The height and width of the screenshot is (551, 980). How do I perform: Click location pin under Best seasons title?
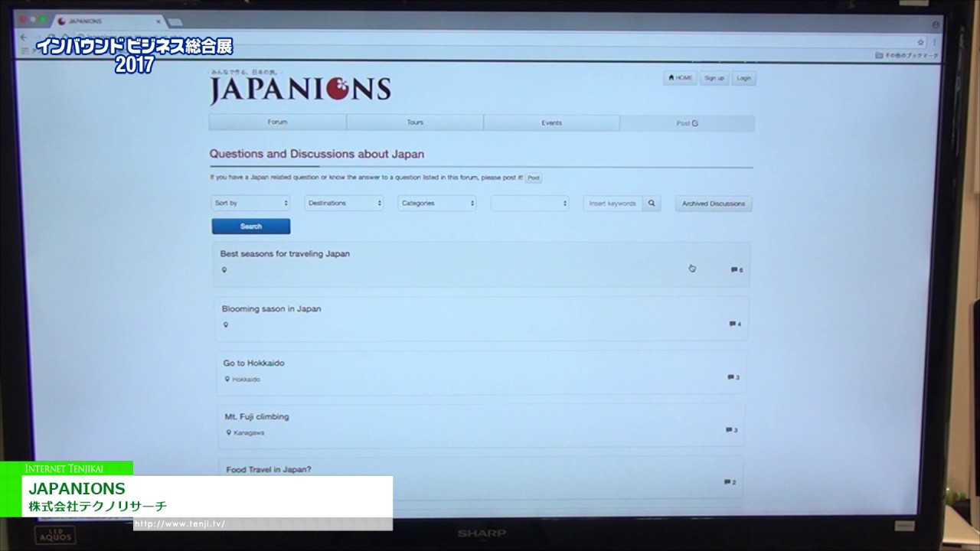point(224,270)
